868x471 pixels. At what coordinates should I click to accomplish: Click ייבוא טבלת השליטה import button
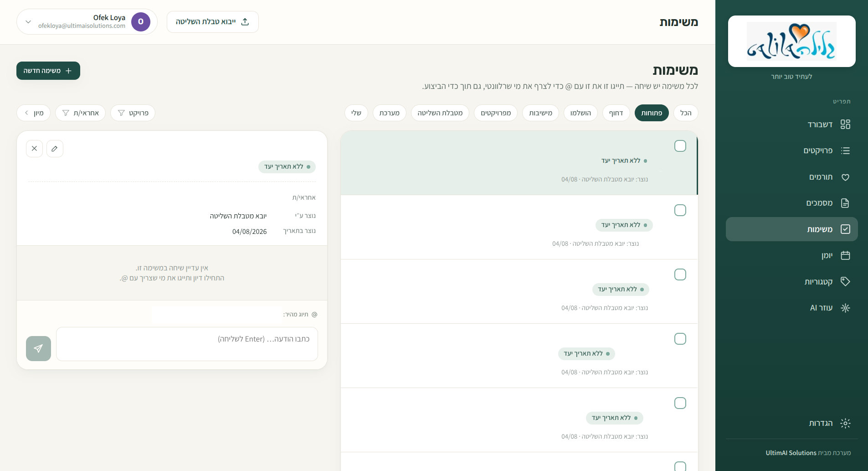(213, 22)
